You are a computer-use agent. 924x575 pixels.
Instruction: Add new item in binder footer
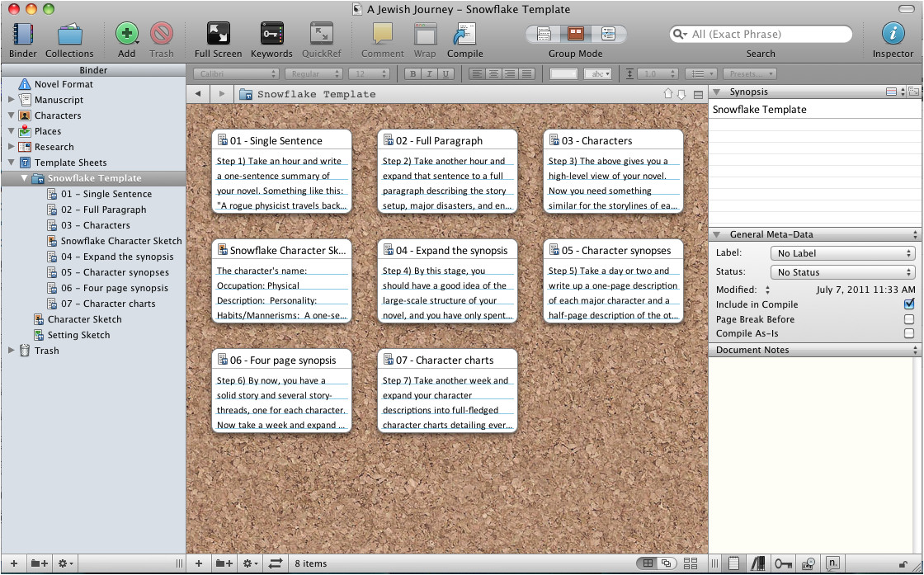(14, 563)
